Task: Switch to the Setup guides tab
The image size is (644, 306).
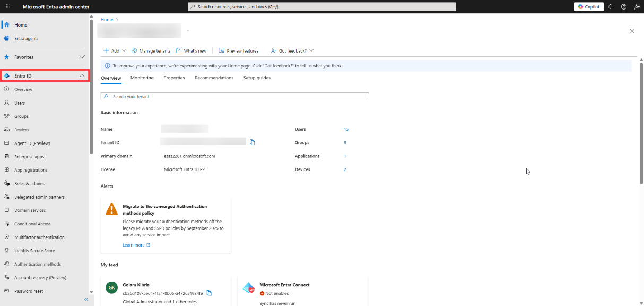Action: [x=257, y=78]
